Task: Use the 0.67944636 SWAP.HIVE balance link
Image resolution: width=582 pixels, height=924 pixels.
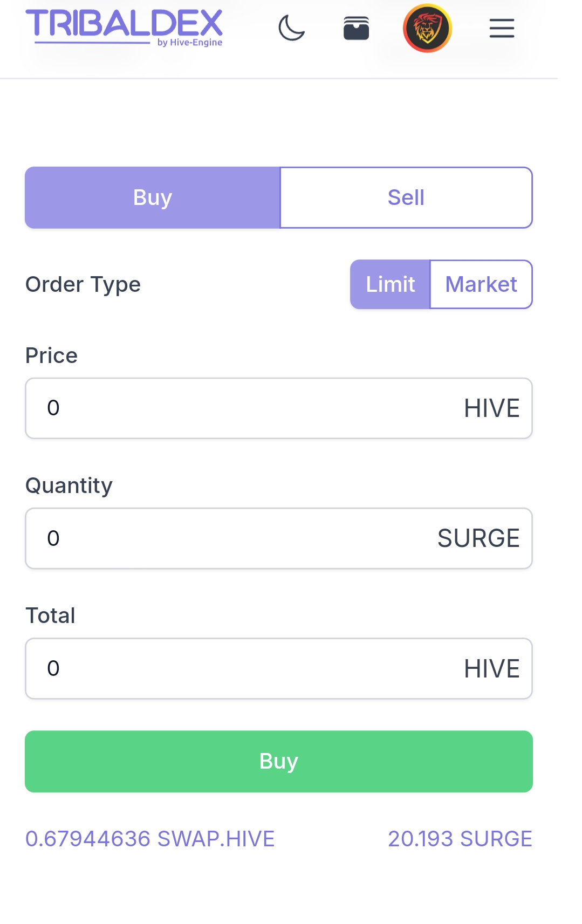Action: coord(150,839)
